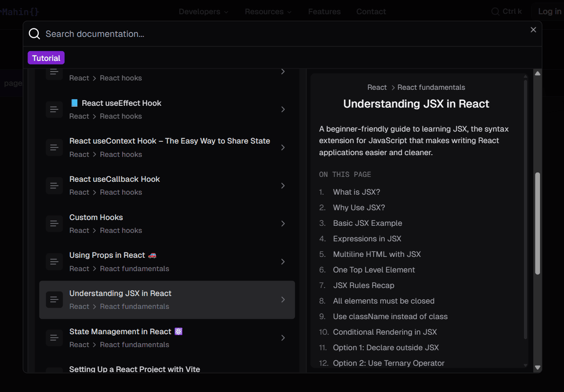Click chevron arrow on Understanding JSX in React row
The width and height of the screenshot is (564, 392).
(283, 300)
